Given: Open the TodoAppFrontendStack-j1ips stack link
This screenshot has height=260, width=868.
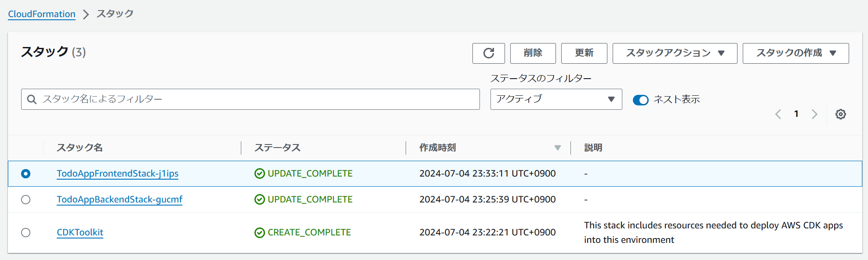Looking at the screenshot, I should point(117,173).
